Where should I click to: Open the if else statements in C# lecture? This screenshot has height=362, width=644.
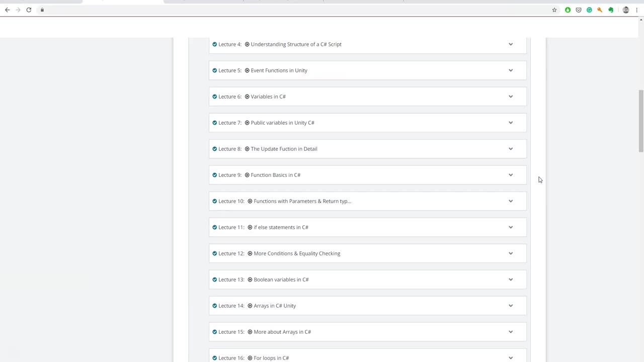[x=281, y=227]
